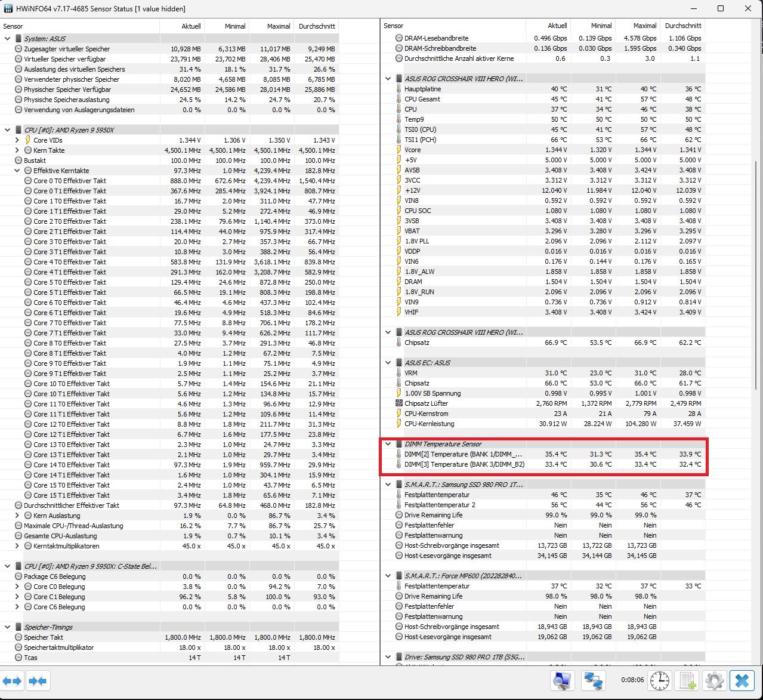The image size is (763, 700).
Task: Select the TSI1 (PCH) temperature row
Action: click(543, 140)
